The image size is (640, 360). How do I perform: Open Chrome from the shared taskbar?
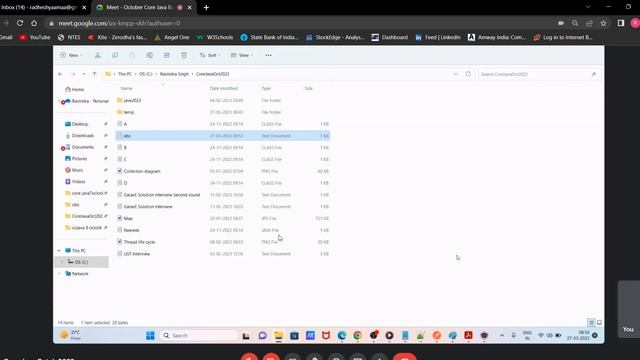click(x=358, y=336)
